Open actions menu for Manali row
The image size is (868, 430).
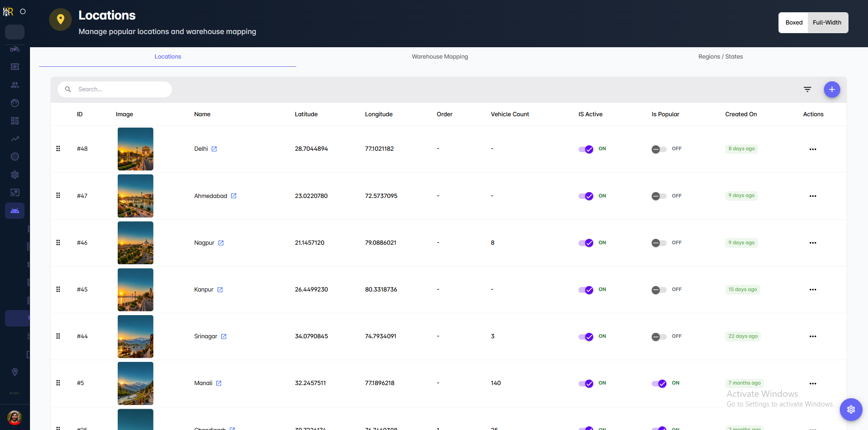point(813,384)
